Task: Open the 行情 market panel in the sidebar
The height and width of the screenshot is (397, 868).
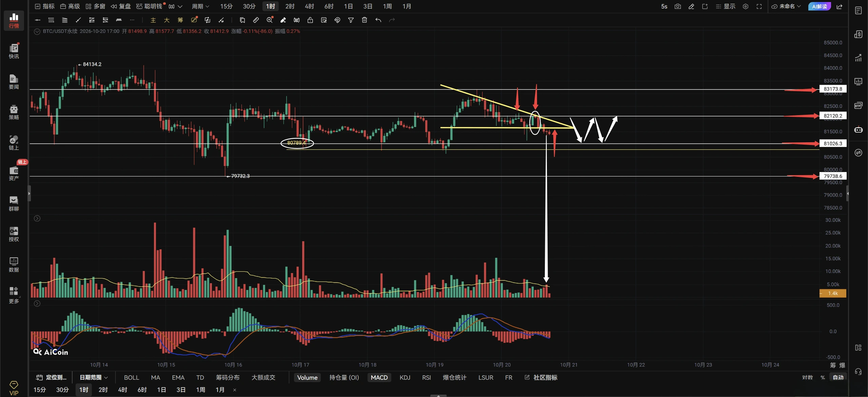Action: [14, 21]
